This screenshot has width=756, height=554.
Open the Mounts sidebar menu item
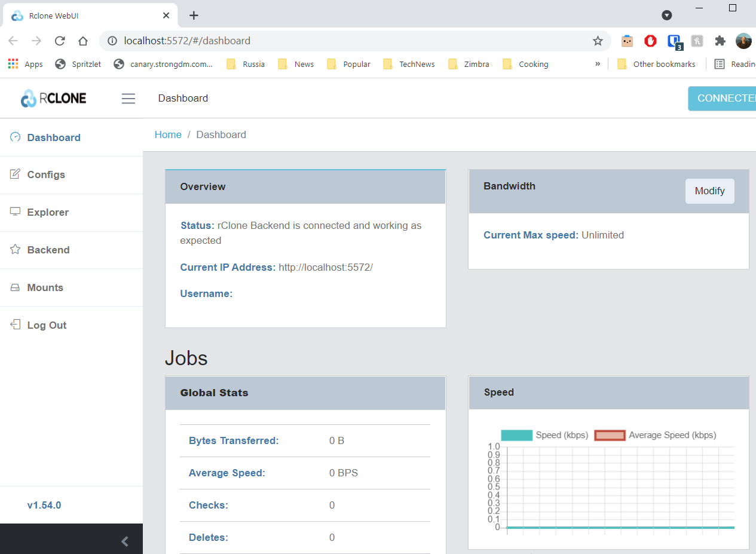click(71, 287)
